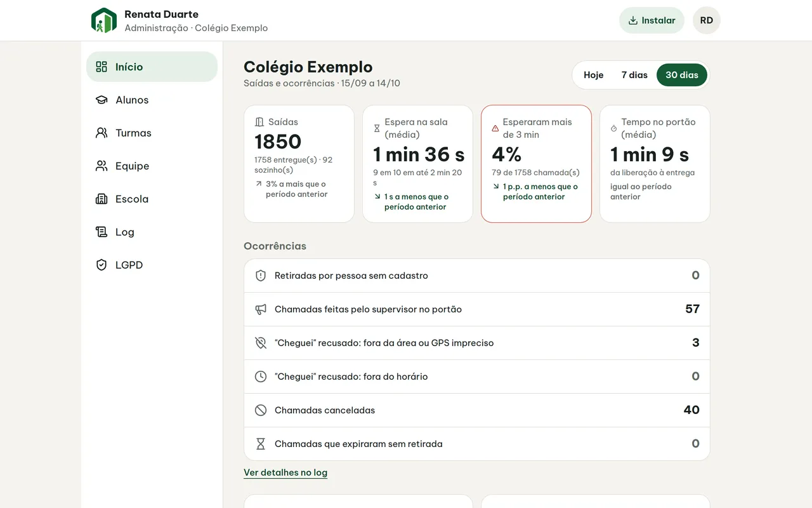Click the Início menu item
812x508 pixels.
coord(152,67)
